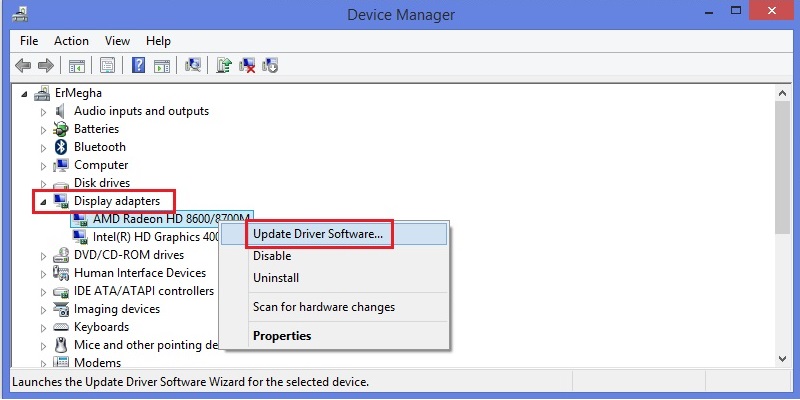The width and height of the screenshot is (800, 400).
Task: Click the scrollbar up arrow
Action: (782, 92)
